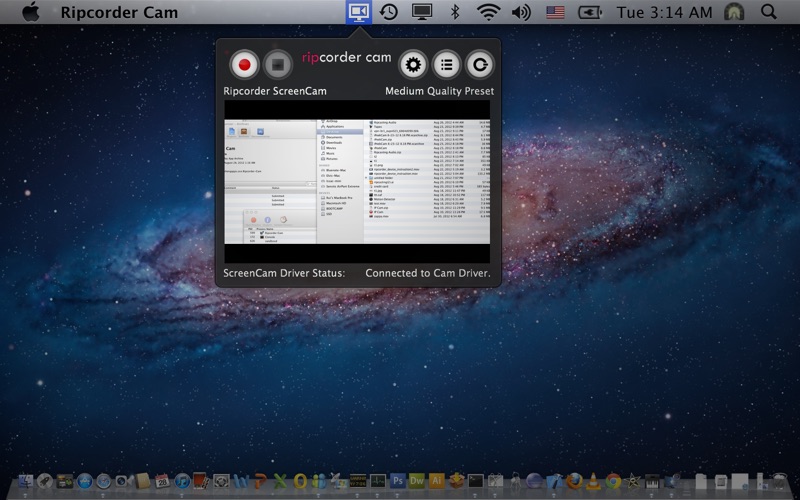800x500 pixels.
Task: Click the Medium Quality Preset label
Action: (x=439, y=91)
